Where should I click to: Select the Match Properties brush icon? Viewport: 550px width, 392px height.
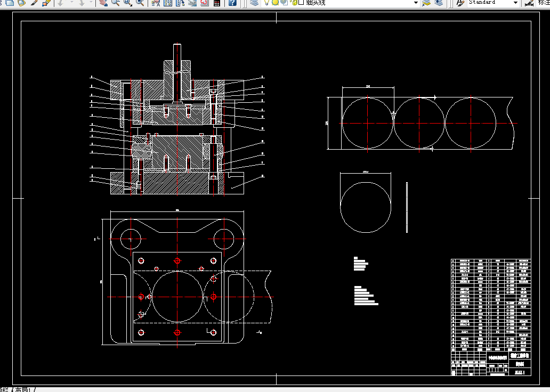coord(34,3)
